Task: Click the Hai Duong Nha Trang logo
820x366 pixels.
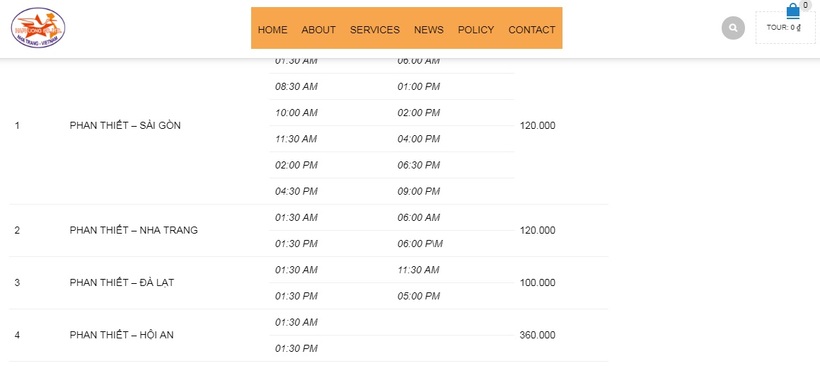Action: tap(38, 28)
